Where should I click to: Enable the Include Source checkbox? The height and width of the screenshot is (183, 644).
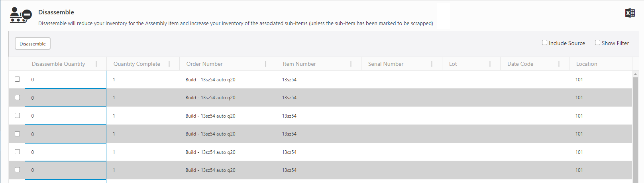[x=544, y=43]
